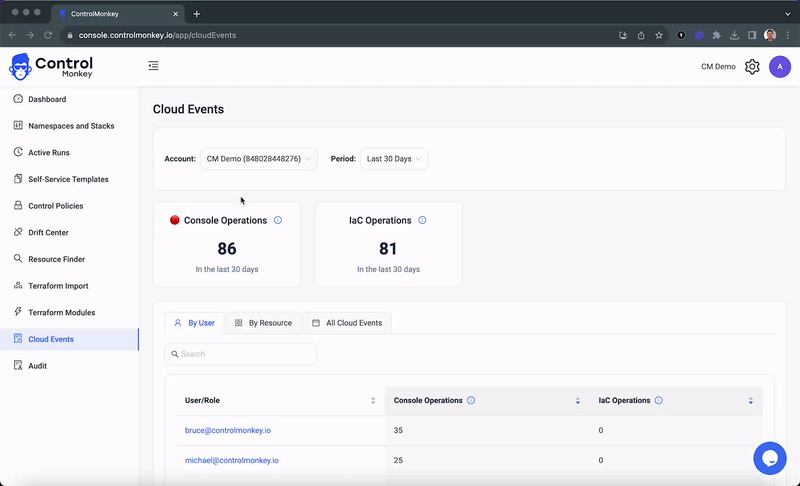Click the Search input field
800x486 pixels.
point(241,354)
